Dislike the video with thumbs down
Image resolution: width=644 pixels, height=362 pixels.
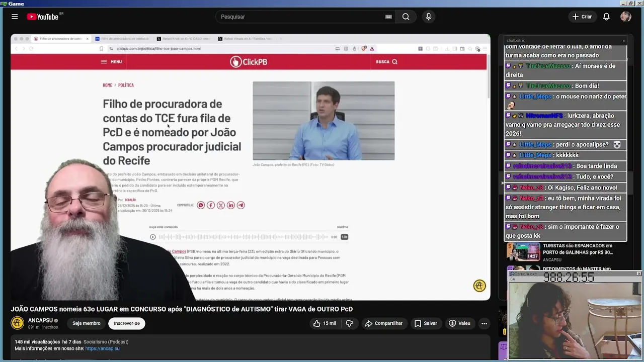[349, 323]
